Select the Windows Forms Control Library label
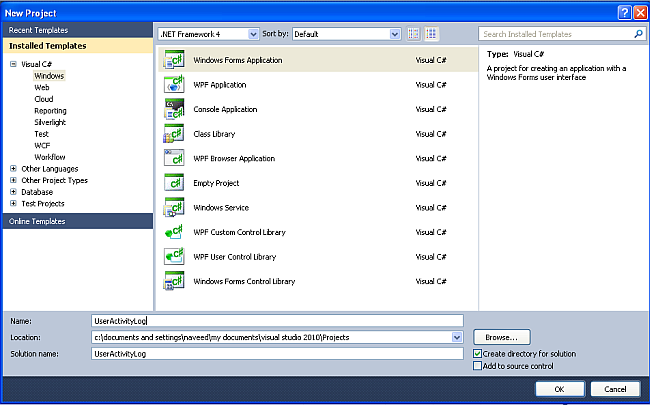Viewport: 650px width, 405px height. tap(244, 281)
